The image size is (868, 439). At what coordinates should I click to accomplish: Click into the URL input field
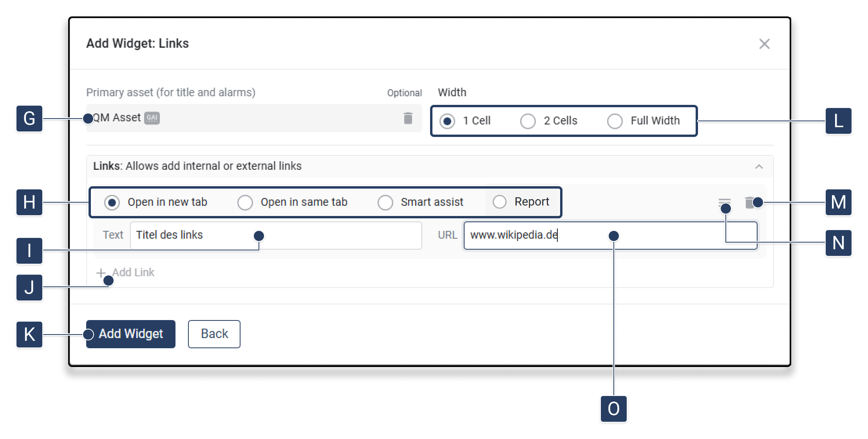(610, 236)
